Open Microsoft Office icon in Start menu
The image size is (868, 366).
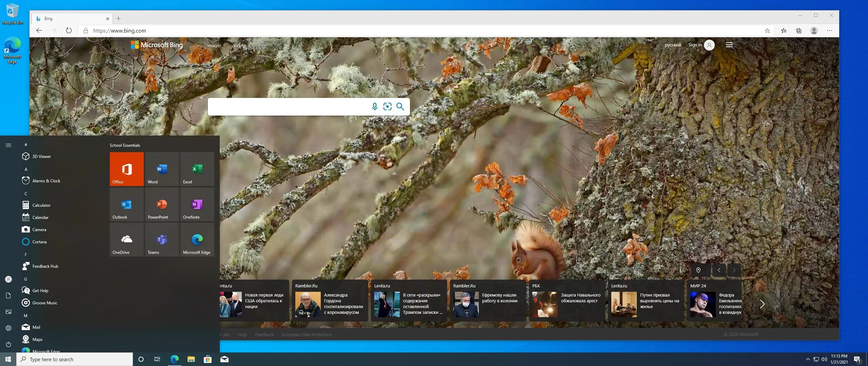[126, 169]
